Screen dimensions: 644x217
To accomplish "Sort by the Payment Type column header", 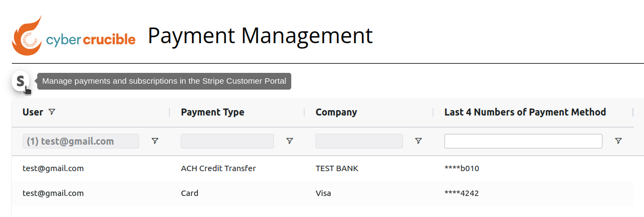I will [x=213, y=112].
